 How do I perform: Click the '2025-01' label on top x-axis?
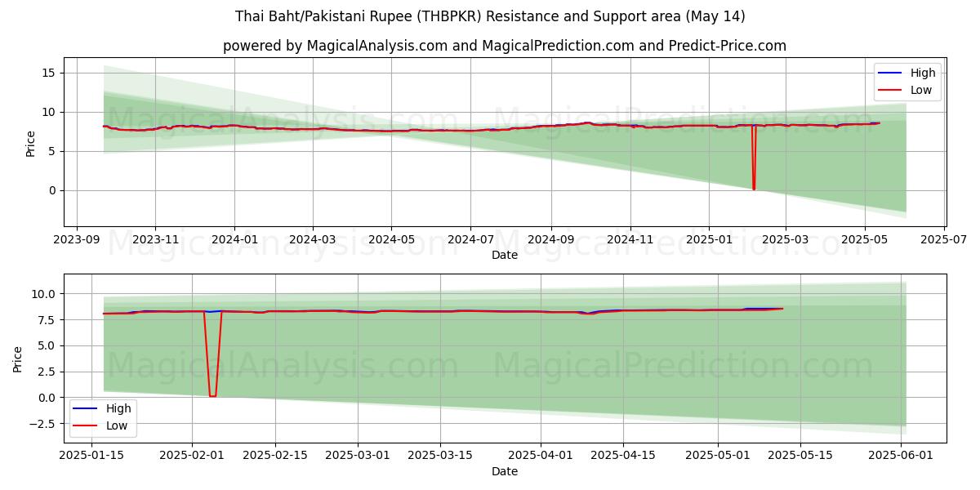(x=707, y=240)
